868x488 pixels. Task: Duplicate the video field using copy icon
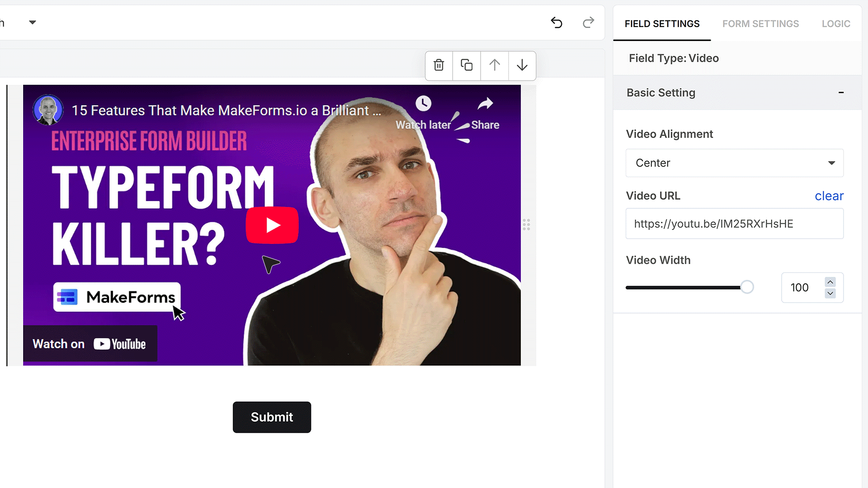(467, 66)
